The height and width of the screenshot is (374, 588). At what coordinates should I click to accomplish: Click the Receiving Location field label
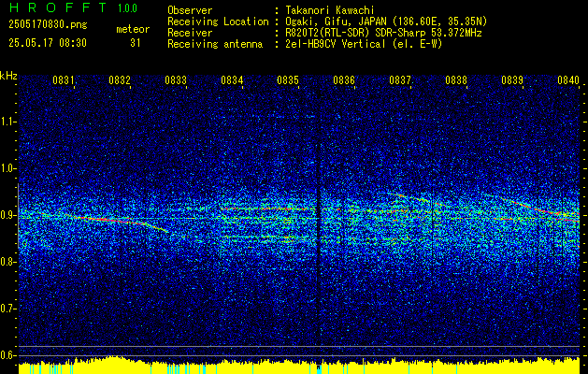point(218,22)
